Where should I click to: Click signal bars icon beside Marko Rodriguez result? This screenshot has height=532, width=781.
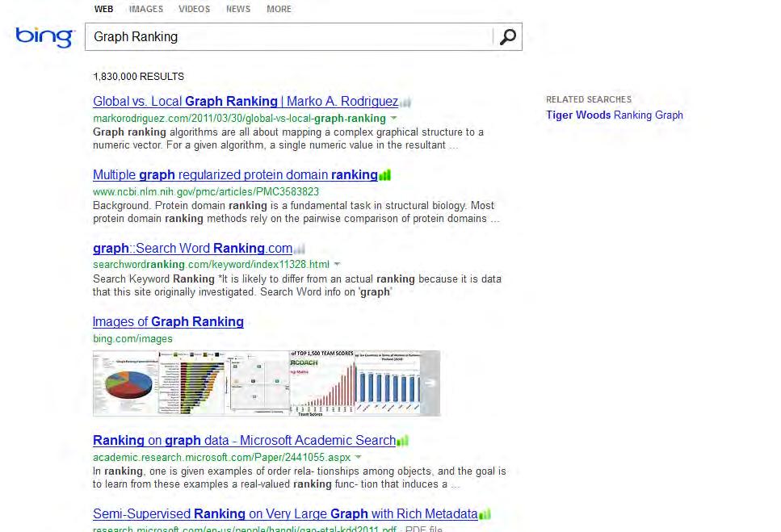click(405, 102)
